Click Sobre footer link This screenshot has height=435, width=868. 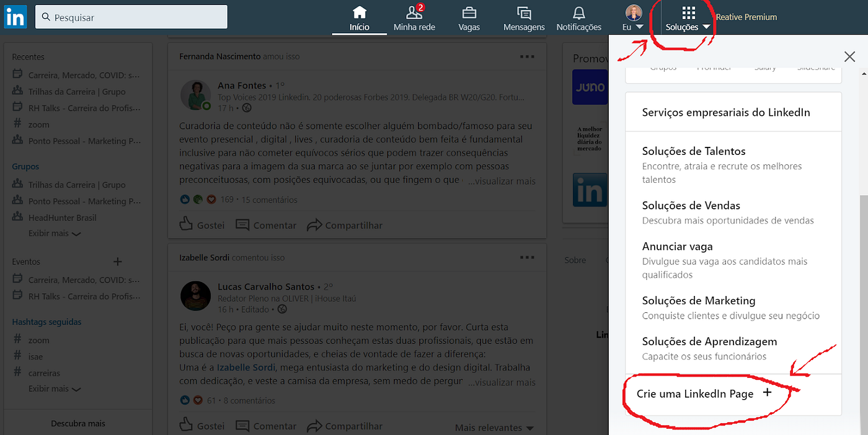575,260
